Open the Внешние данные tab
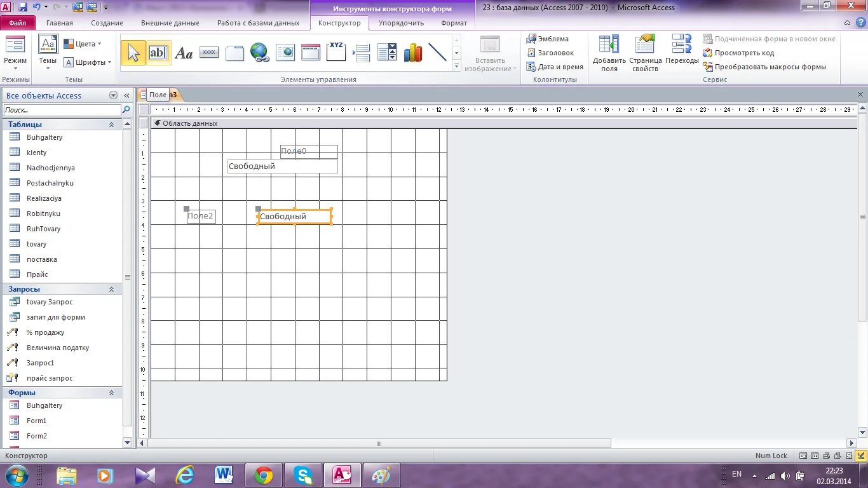868x488 pixels. coord(170,23)
